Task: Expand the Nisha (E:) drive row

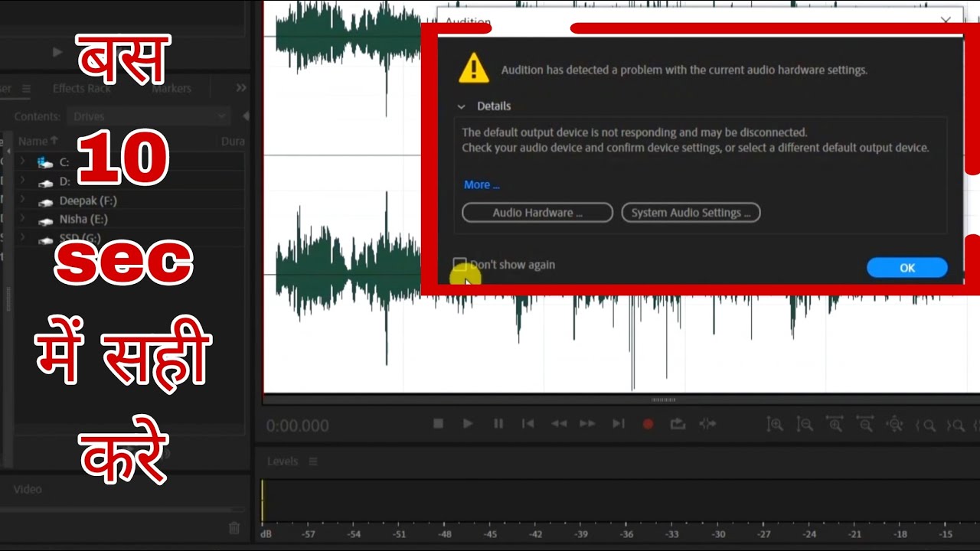Action: [23, 219]
